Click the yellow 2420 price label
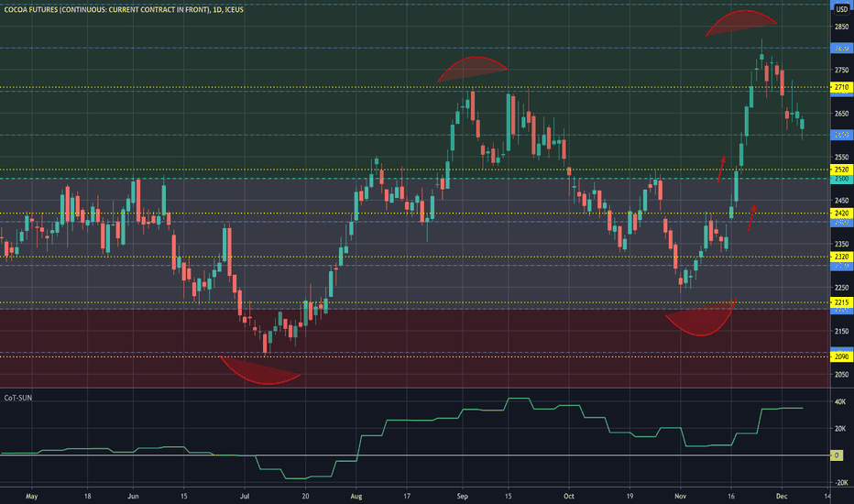Image resolution: width=854 pixels, height=504 pixels. click(841, 213)
